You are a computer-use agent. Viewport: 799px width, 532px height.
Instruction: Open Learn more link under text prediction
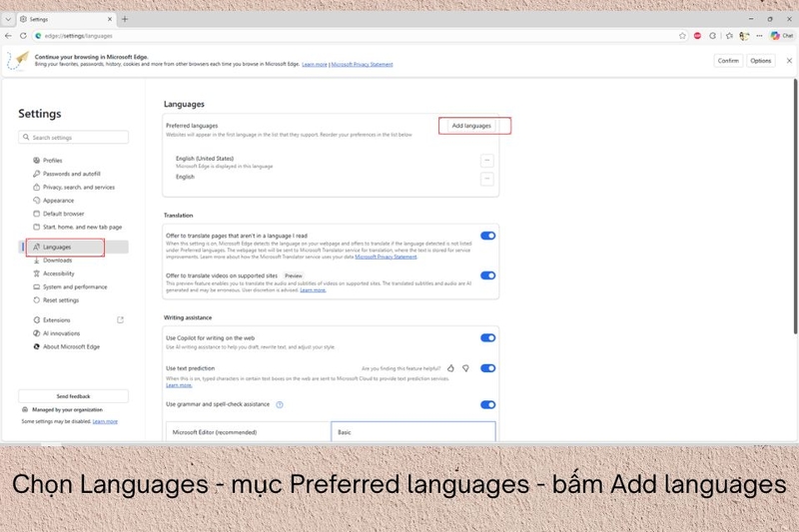point(179,385)
